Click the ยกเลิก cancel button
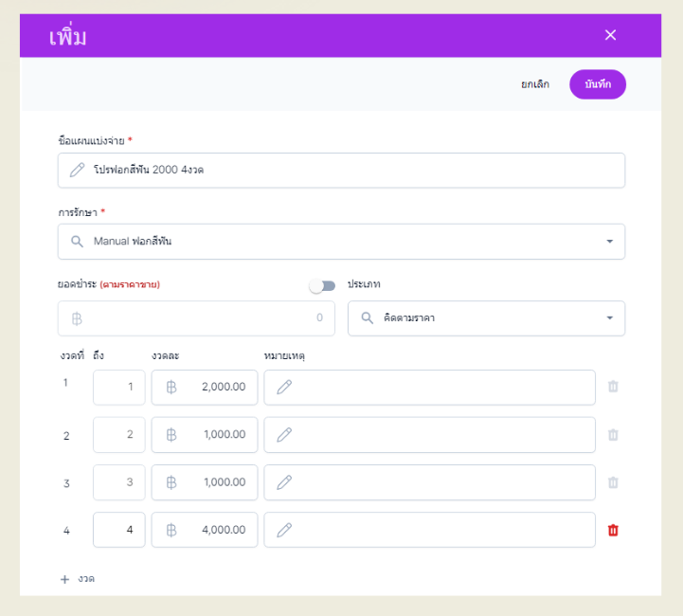This screenshot has width=683, height=616. (534, 84)
